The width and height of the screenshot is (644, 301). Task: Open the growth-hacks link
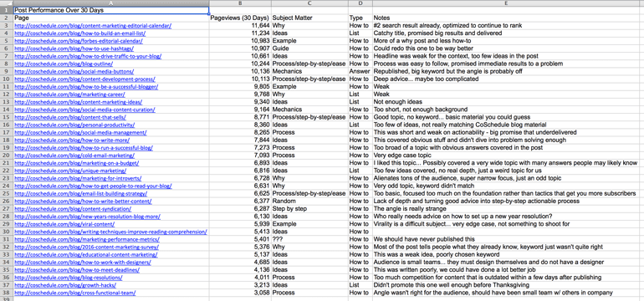point(65,285)
